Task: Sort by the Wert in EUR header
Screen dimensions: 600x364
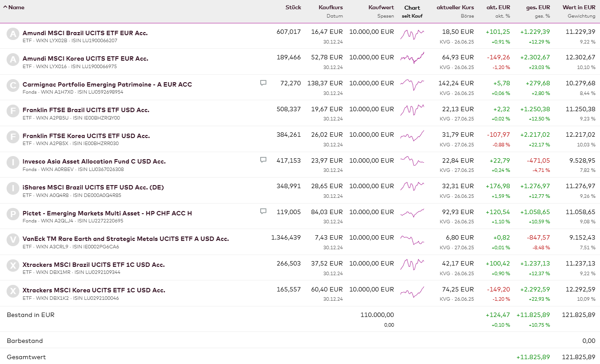Action: coord(578,7)
